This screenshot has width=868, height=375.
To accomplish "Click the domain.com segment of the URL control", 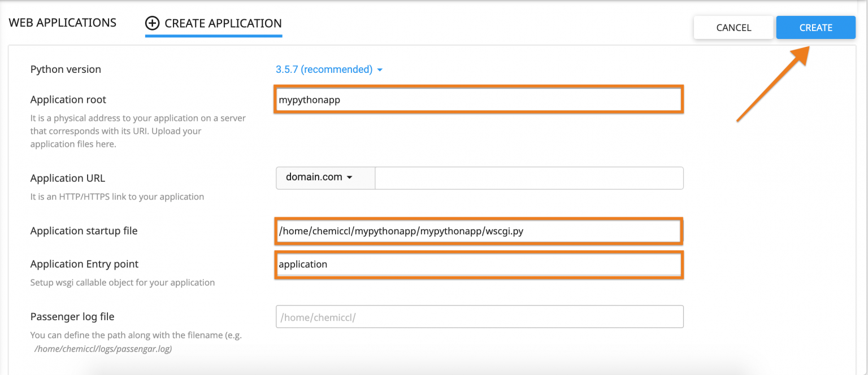I will [x=313, y=177].
